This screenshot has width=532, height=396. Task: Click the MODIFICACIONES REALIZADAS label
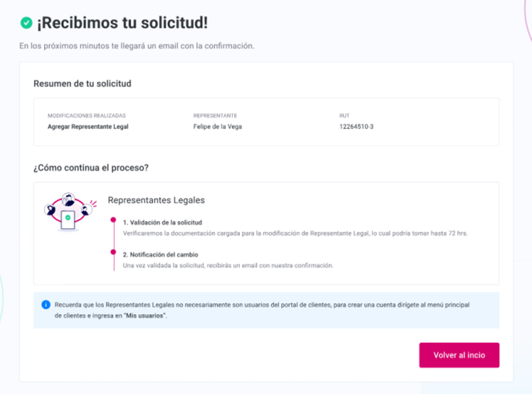[87, 116]
